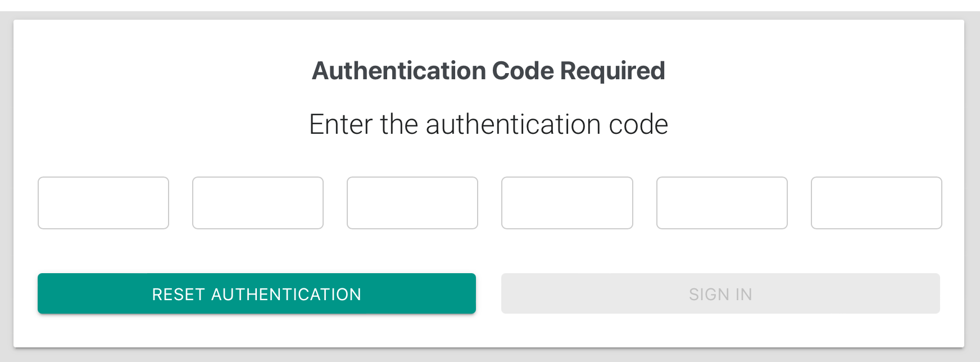This screenshot has width=980, height=362.
Task: Focus the third code digit field
Action: (412, 203)
